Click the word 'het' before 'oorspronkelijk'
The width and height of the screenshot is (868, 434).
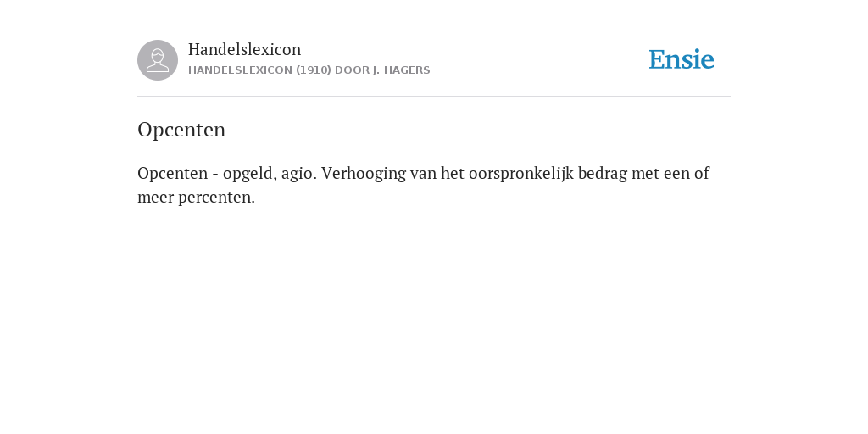(453, 173)
